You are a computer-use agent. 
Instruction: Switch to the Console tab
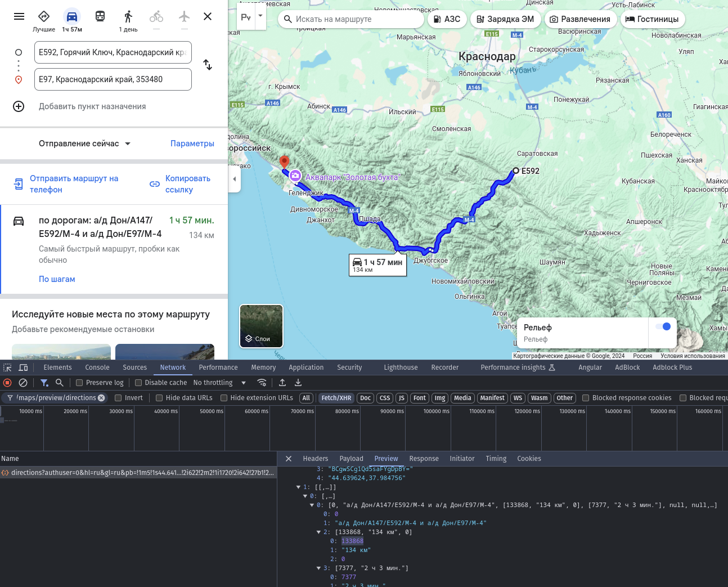coord(97,368)
